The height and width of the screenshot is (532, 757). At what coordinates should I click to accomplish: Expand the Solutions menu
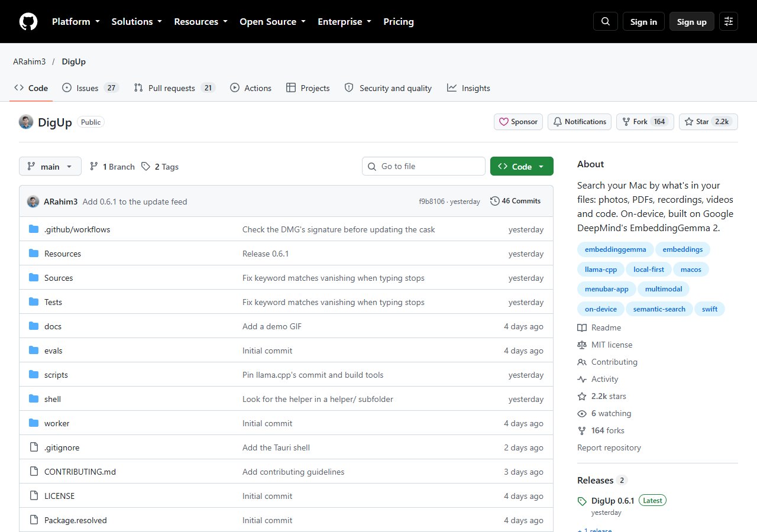pyautogui.click(x=137, y=21)
